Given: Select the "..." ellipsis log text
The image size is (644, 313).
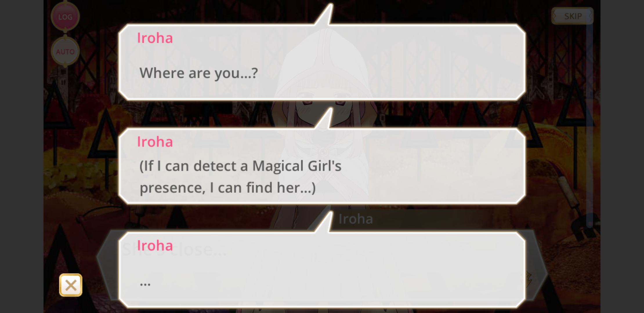Looking at the screenshot, I should pos(145,284).
